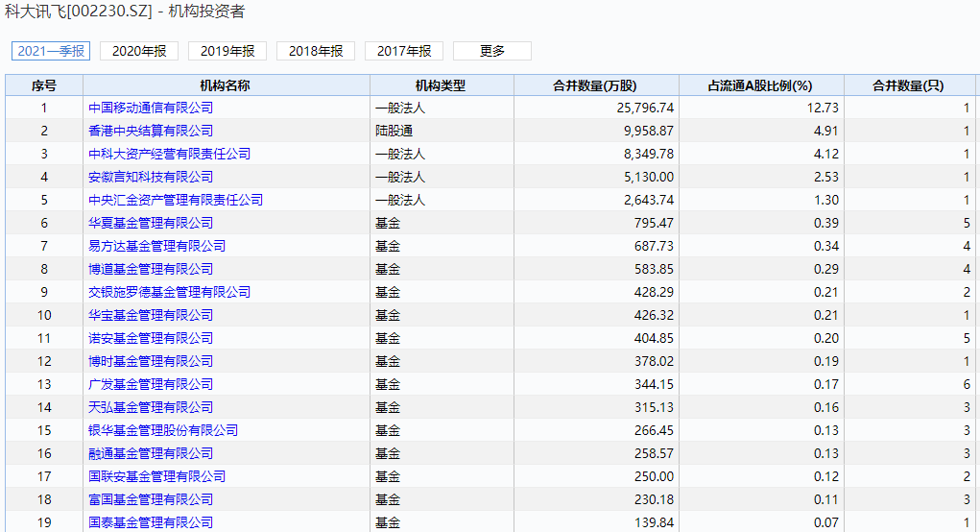Sort by 合并数量(万股) column header

point(596,85)
